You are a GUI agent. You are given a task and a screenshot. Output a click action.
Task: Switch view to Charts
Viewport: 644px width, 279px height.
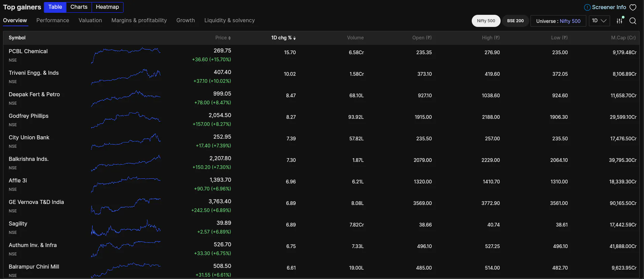pos(79,7)
